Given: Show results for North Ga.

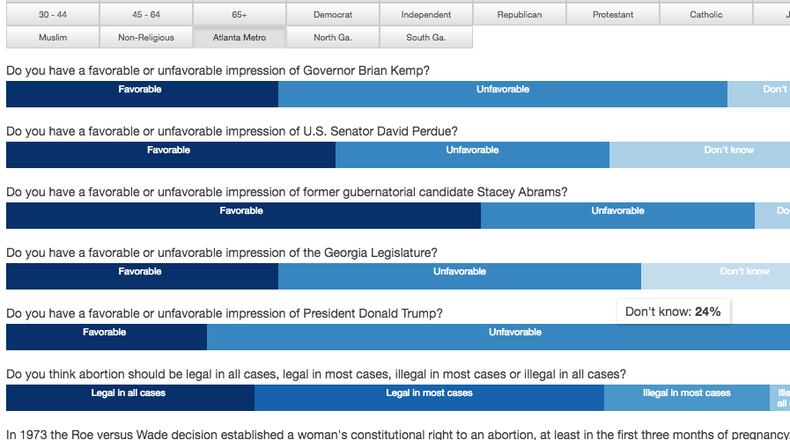Looking at the screenshot, I should tap(332, 37).
